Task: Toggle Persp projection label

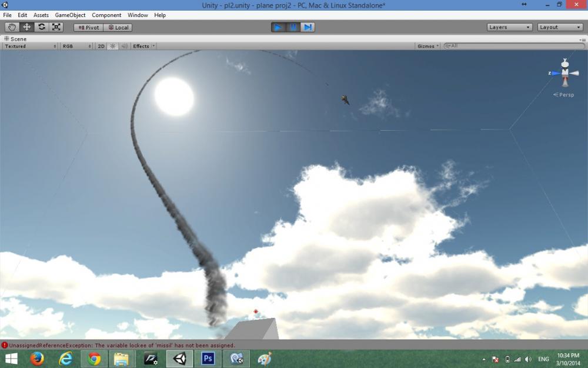Action: tap(563, 95)
